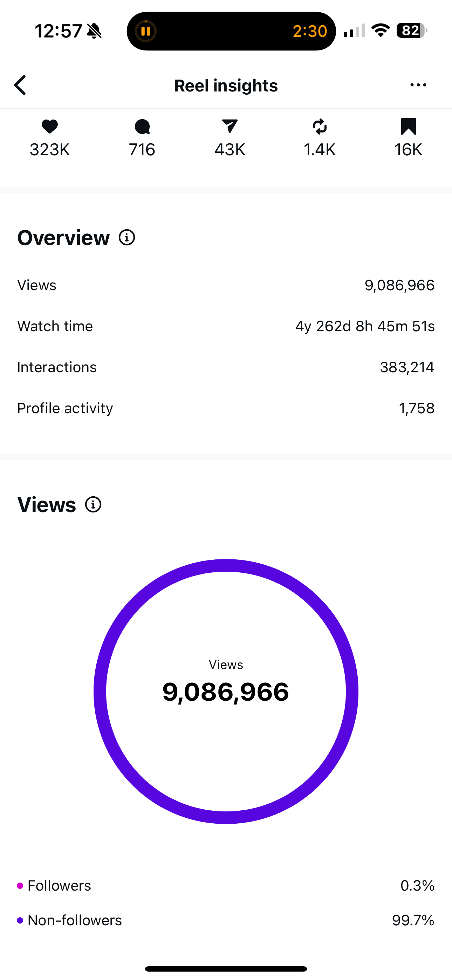452x980 pixels.
Task: Tap the 9,086,966 views total in chart
Action: pos(226,692)
